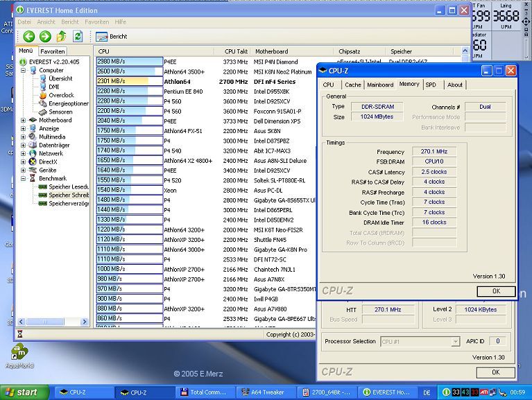Switch to CPU tab in CPU-Z

328,85
